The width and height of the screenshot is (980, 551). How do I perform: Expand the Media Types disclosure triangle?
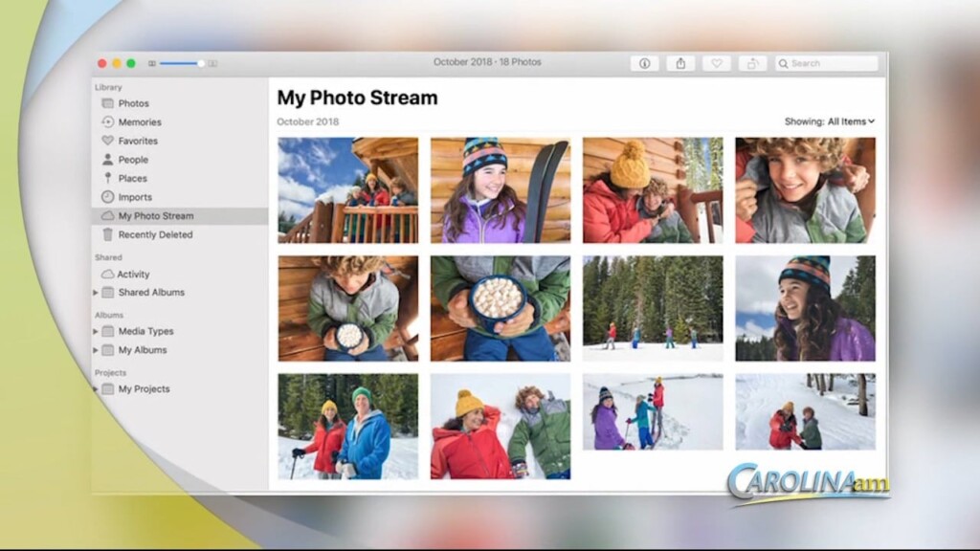96,331
